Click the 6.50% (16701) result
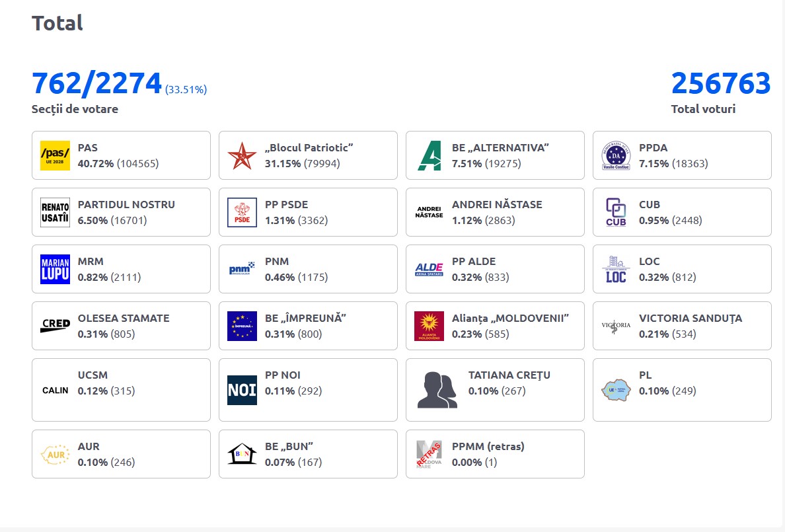Image resolution: width=785 pixels, height=532 pixels. [112, 221]
